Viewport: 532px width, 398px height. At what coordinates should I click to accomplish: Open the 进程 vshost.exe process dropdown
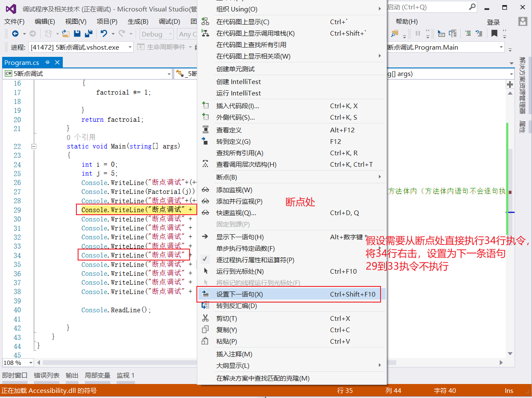tap(130, 47)
